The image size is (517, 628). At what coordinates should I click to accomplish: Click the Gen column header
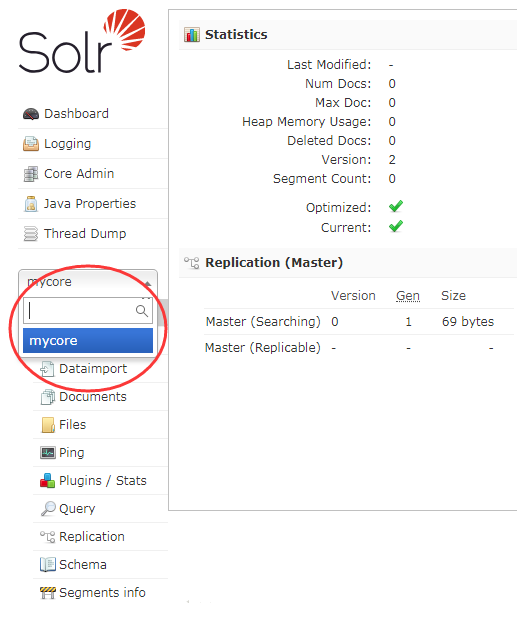tap(408, 296)
